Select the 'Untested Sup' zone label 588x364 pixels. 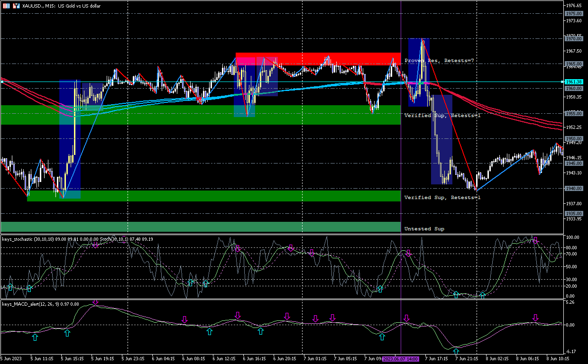(x=424, y=228)
